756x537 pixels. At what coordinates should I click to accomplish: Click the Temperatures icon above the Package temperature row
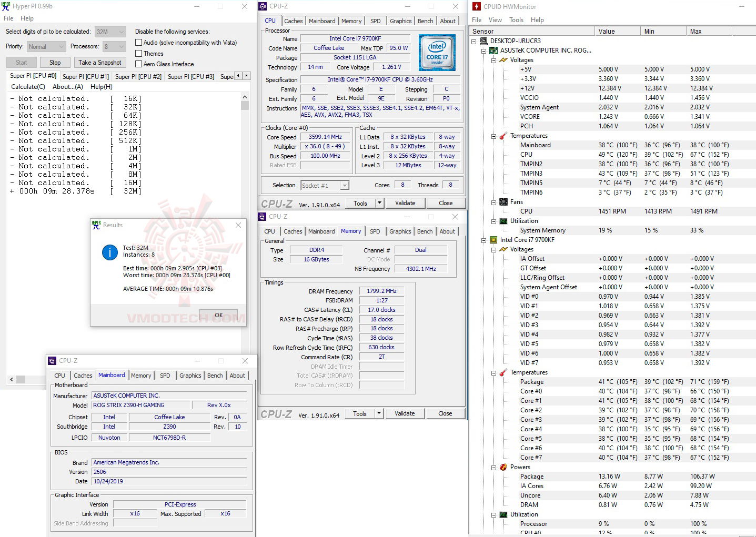503,372
